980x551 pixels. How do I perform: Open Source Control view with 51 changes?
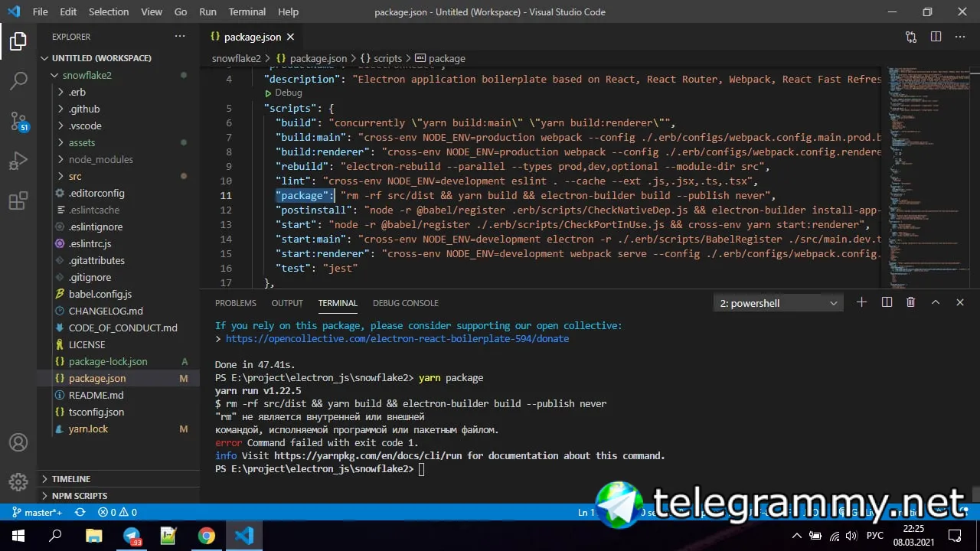click(18, 121)
